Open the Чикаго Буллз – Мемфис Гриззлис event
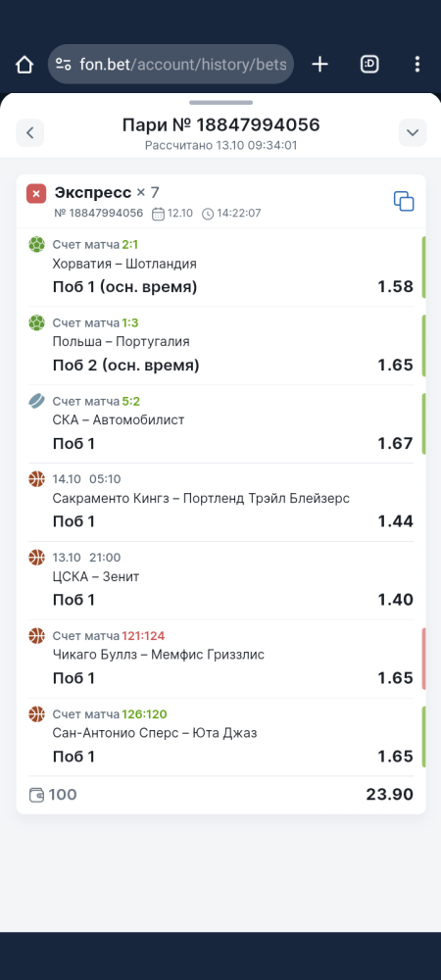The image size is (441, 980). point(159,655)
